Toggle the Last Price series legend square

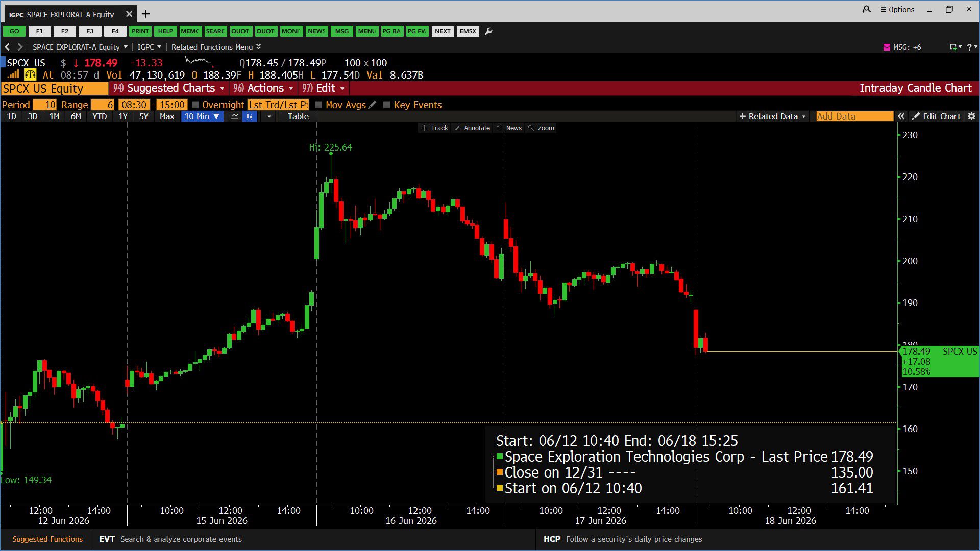point(500,456)
